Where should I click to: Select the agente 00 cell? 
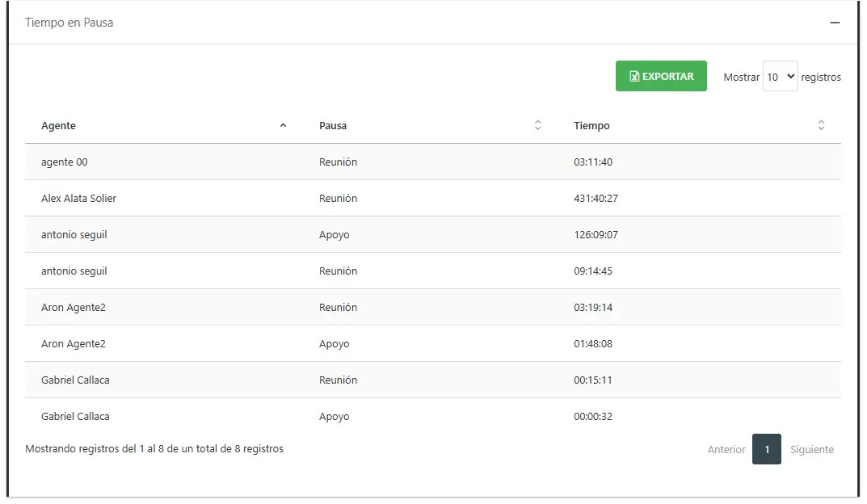point(64,162)
